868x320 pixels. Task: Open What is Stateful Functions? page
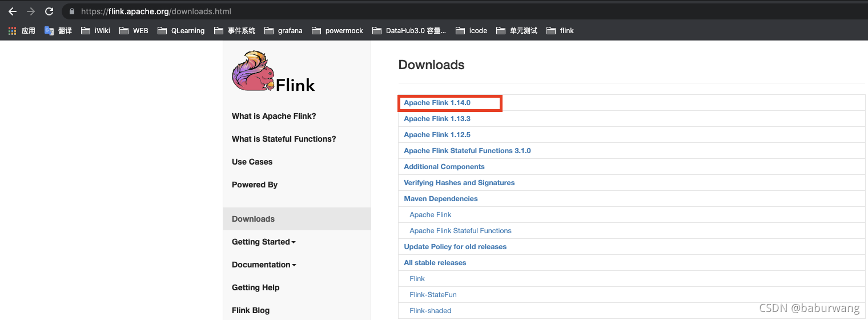(284, 139)
